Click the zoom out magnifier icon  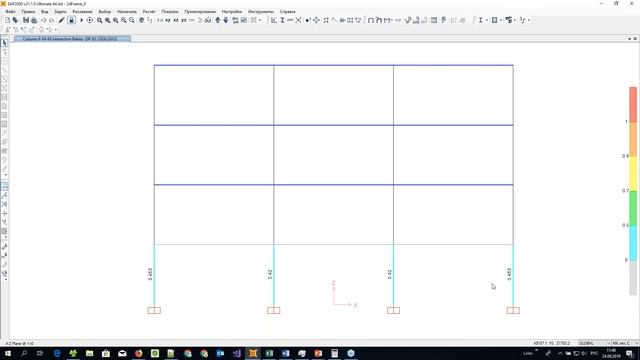[132, 20]
